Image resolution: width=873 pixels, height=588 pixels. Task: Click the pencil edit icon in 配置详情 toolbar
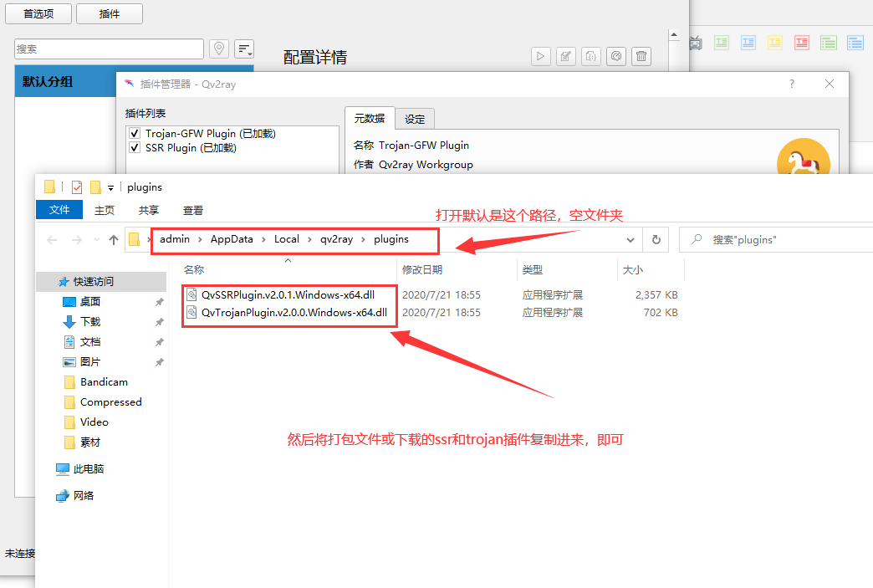565,56
